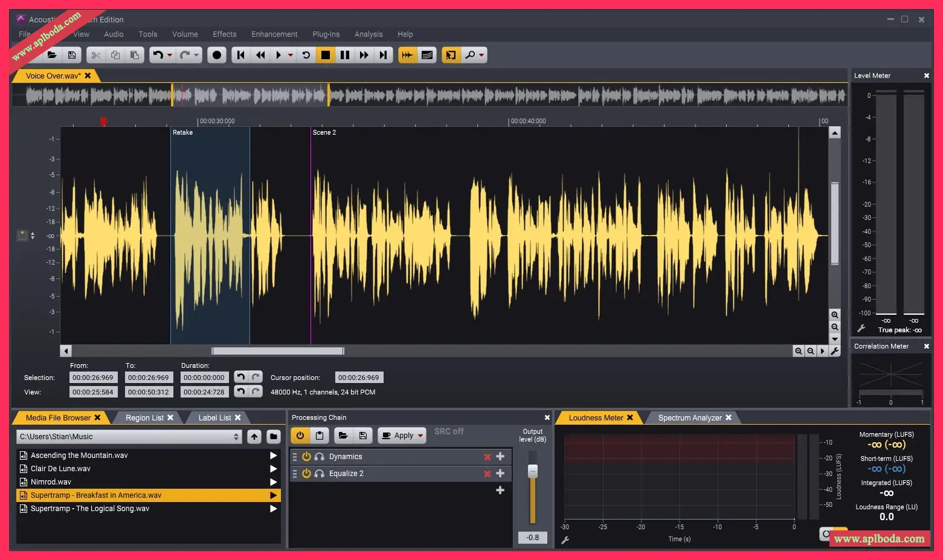Image resolution: width=943 pixels, height=560 pixels.
Task: Preview Clair De Lune.wav
Action: point(273,469)
